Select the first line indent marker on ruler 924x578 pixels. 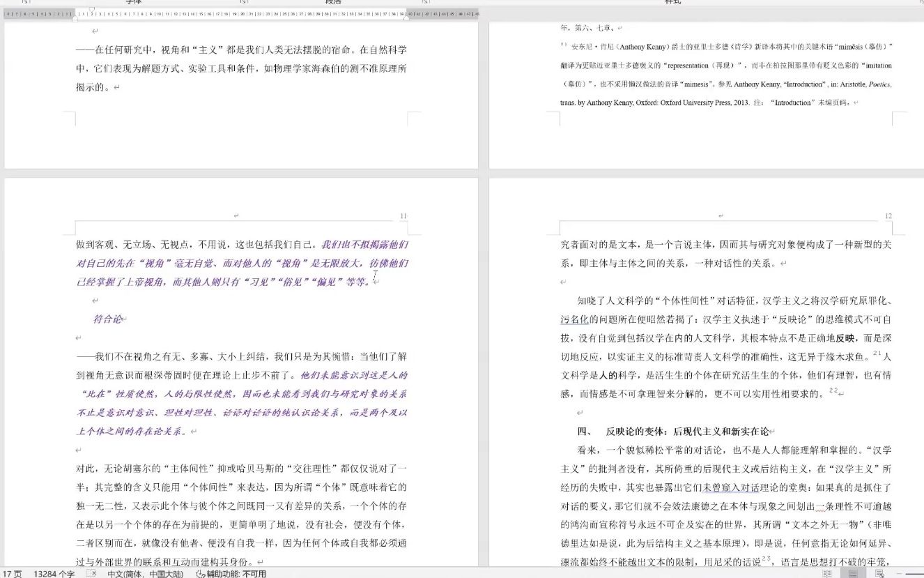point(92,10)
